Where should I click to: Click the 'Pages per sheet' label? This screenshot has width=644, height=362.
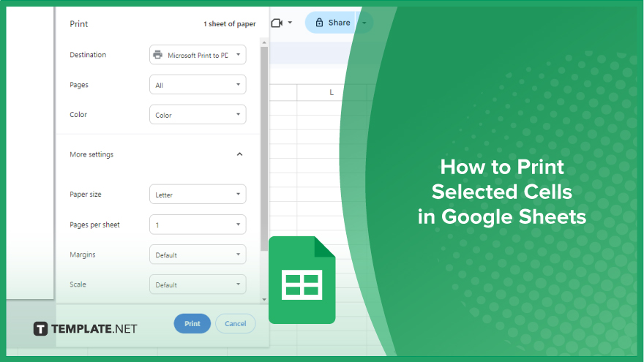tap(94, 225)
